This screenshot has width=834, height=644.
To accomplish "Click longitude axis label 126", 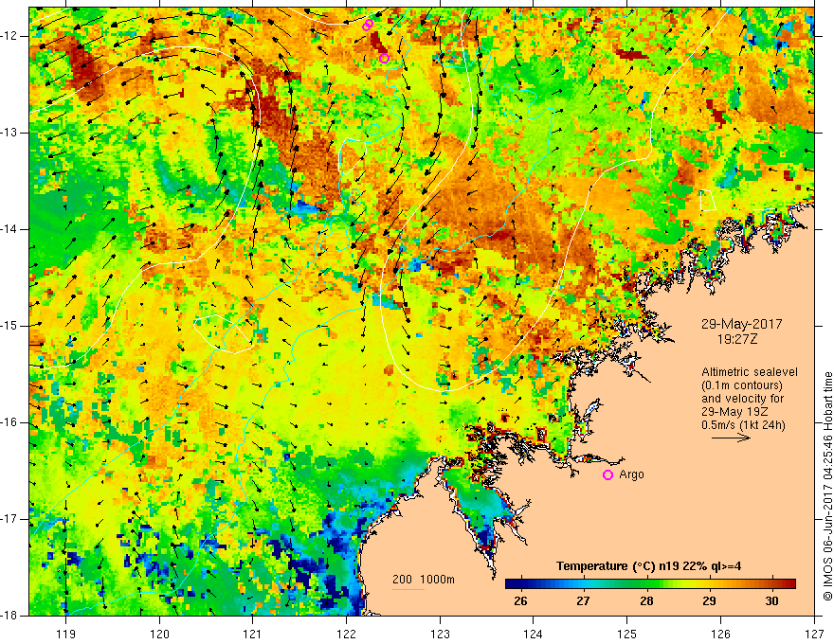I will 720,634.
